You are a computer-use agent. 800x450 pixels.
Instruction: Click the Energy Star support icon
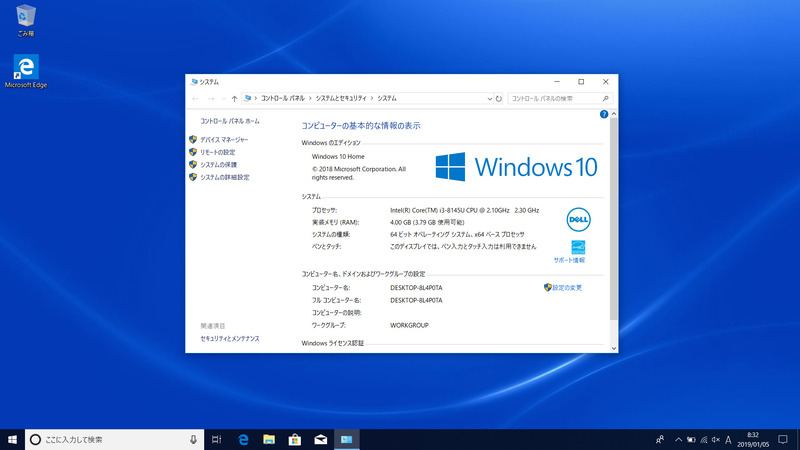pyautogui.click(x=578, y=247)
